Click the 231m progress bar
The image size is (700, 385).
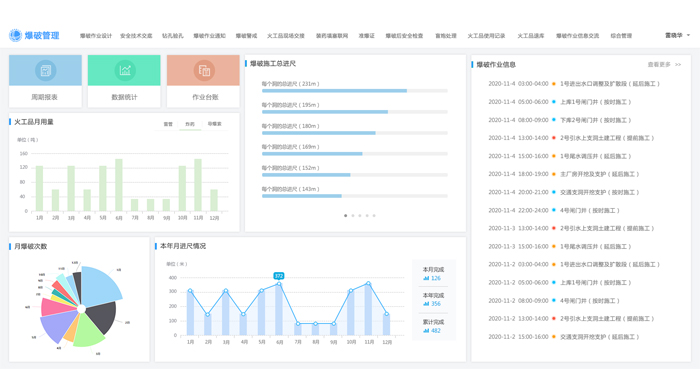354,91
